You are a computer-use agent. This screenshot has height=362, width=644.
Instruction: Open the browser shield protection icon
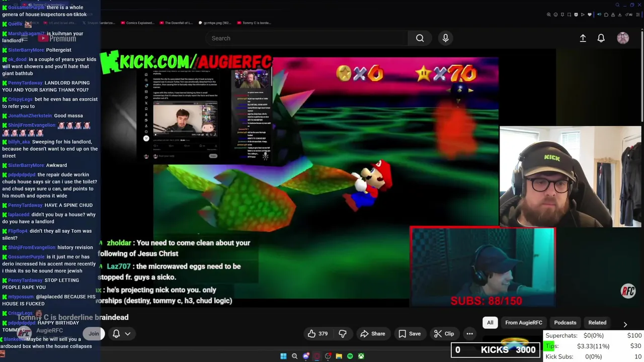pyautogui.click(x=576, y=15)
